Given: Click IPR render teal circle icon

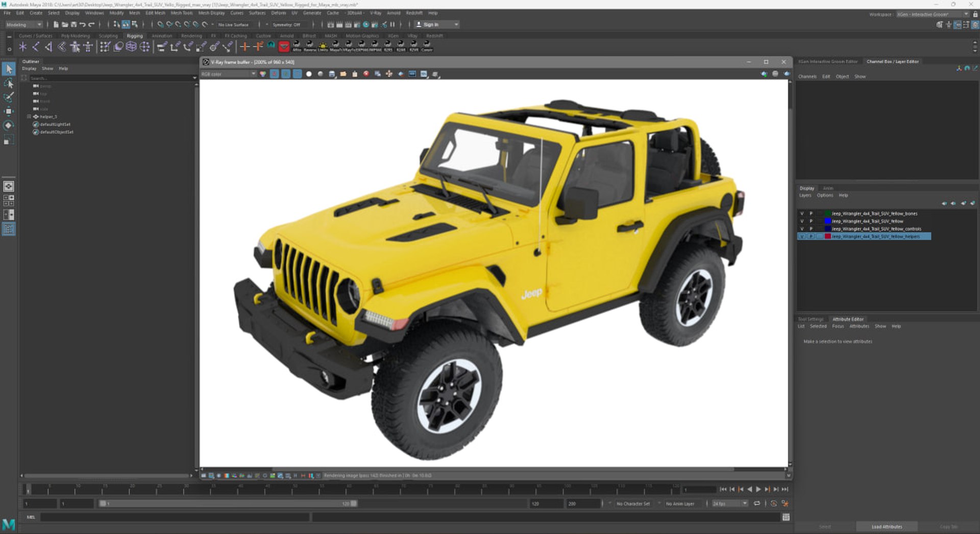Looking at the screenshot, I should click(366, 25).
